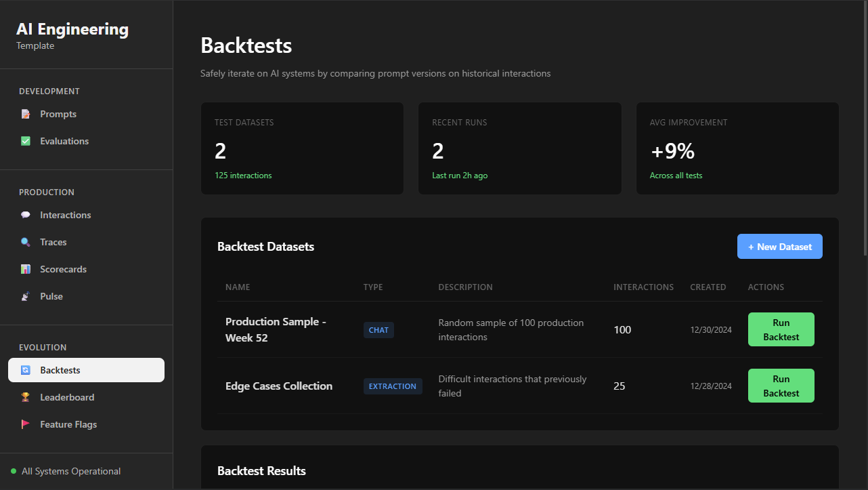Expand the Production sidebar section
Screen dimensions: 868x490
pyautogui.click(x=47, y=192)
